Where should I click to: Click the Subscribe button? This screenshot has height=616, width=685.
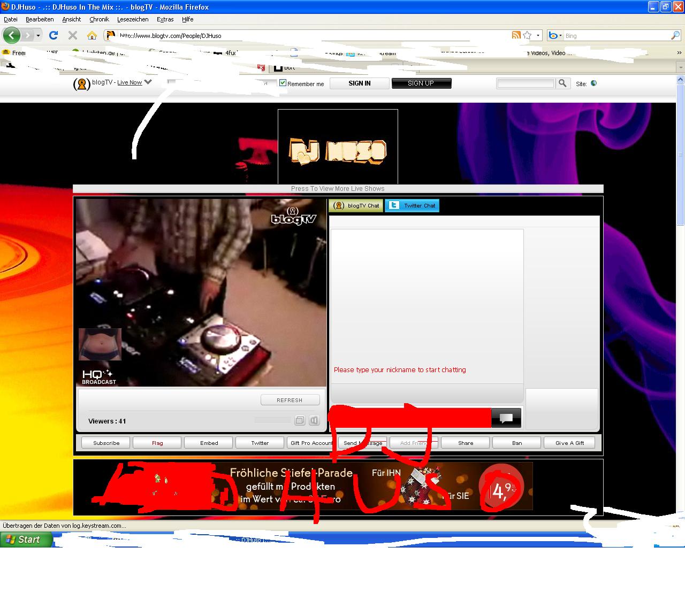[106, 443]
